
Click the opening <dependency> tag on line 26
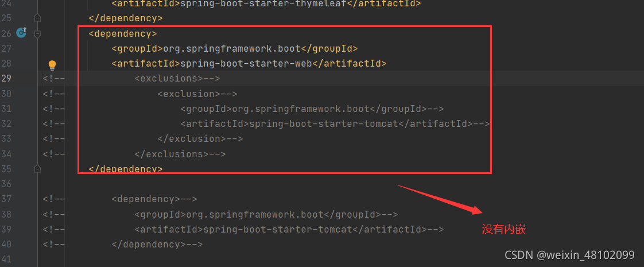123,34
